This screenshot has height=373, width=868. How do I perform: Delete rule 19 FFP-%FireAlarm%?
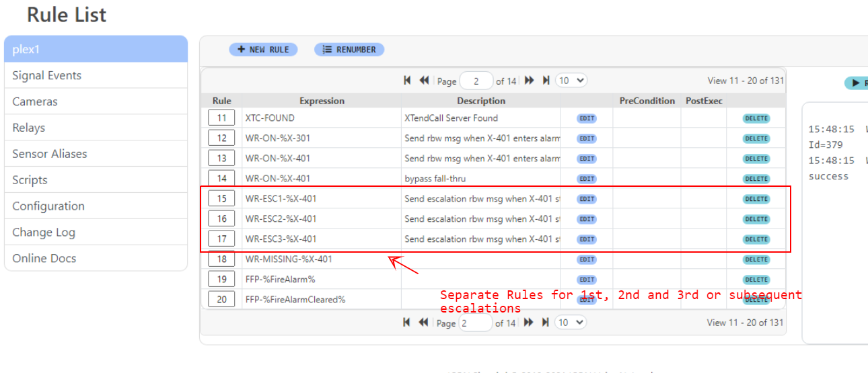tap(756, 280)
